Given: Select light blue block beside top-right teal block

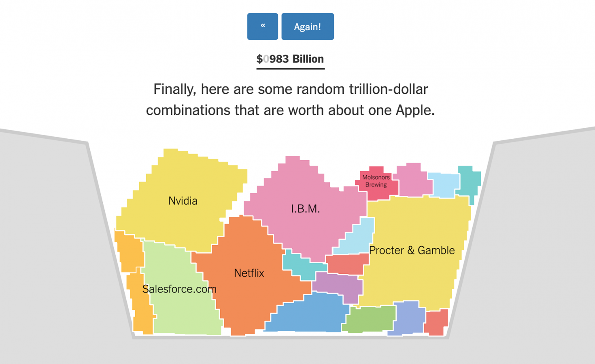Looking at the screenshot, I should 444,185.
